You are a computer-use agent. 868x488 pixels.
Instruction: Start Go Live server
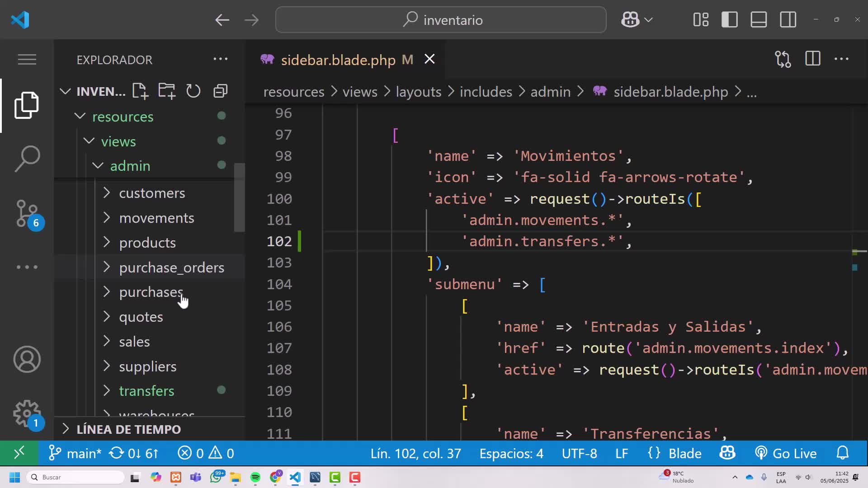(786, 453)
